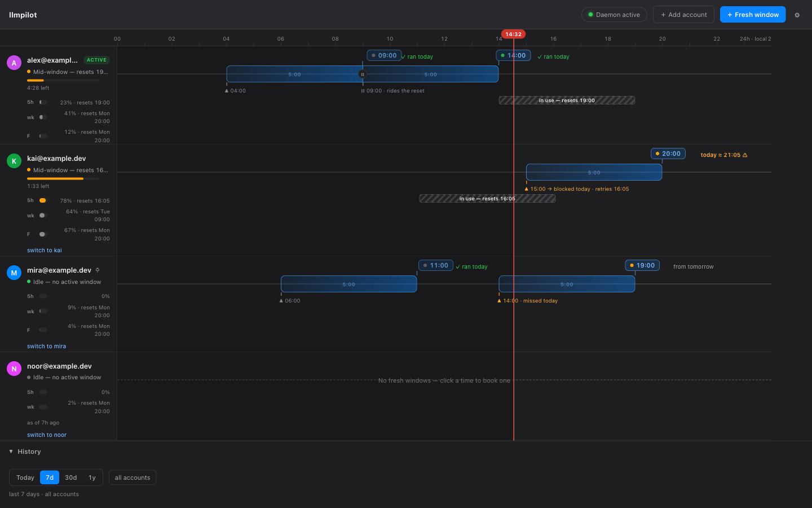The image size is (812, 508).
Task: Click kai's wk usage meter
Action: 43,216
